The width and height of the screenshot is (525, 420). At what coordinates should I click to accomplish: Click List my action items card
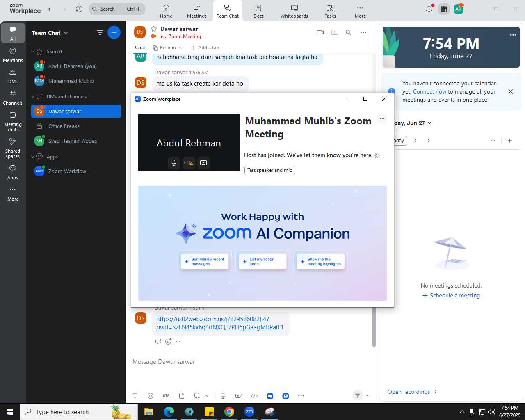262,261
